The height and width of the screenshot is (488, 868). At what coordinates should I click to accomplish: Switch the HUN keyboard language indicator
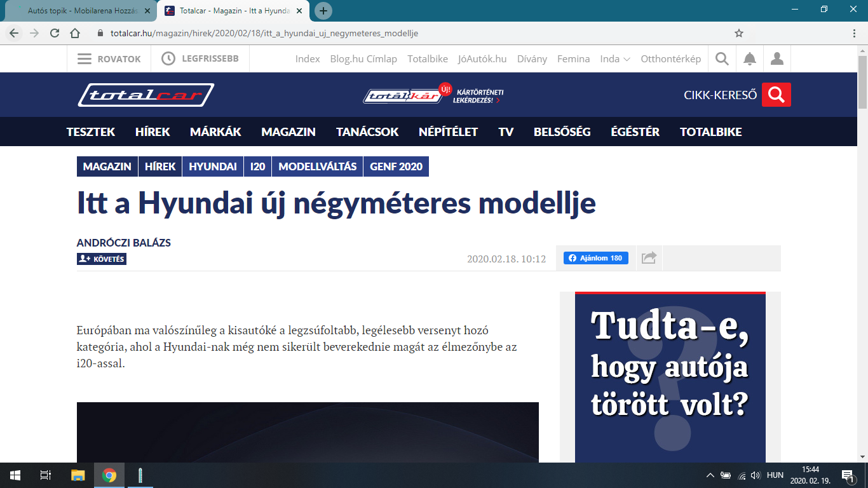[775, 475]
